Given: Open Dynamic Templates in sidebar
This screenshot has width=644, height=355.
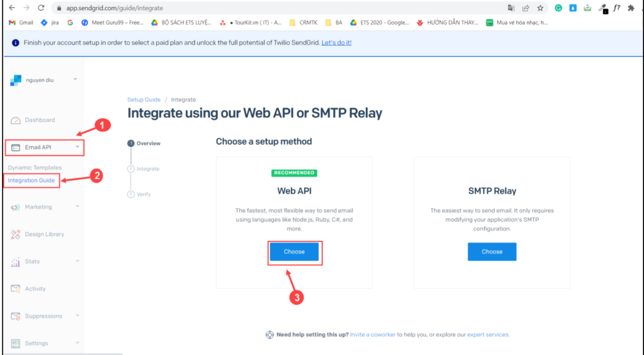Looking at the screenshot, I should click(x=34, y=168).
